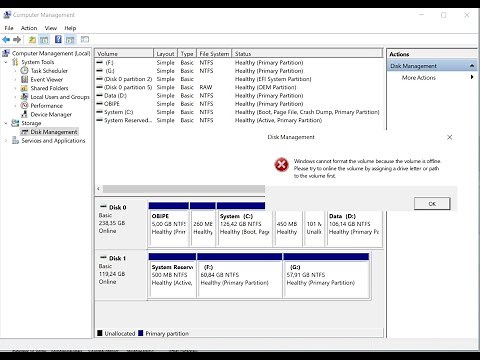The height and width of the screenshot is (360, 480).
Task: Click the Local Users and Groups icon
Action: pyautogui.click(x=24, y=97)
